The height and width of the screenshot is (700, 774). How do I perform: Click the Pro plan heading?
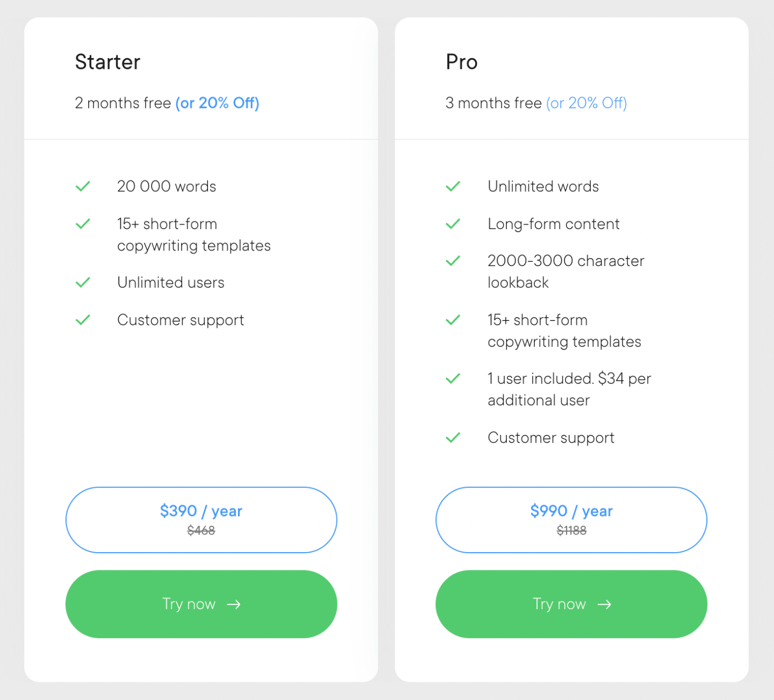462,62
